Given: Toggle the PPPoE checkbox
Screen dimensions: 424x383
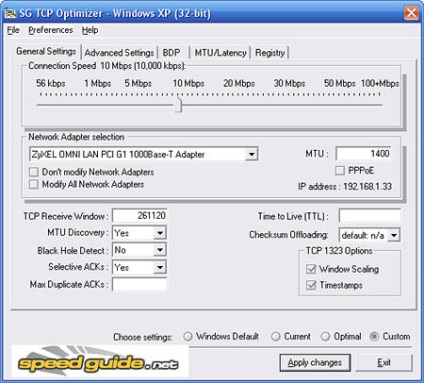Looking at the screenshot, I should tap(340, 170).
